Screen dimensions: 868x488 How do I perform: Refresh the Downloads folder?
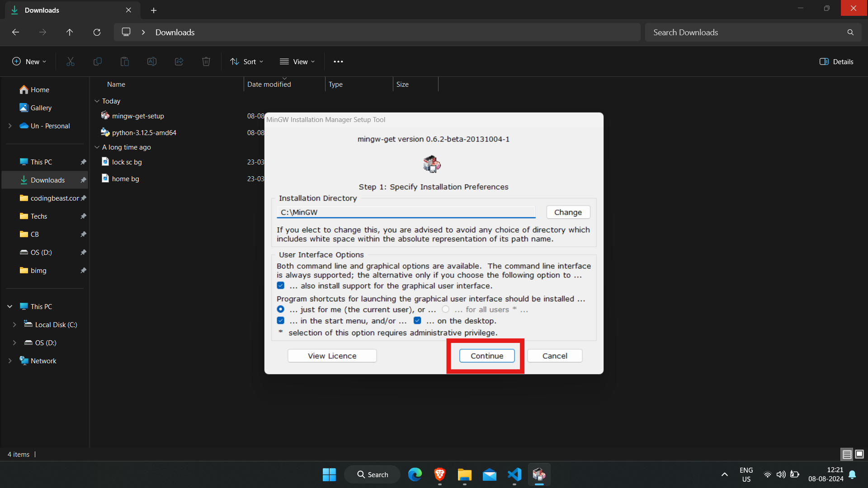[x=97, y=32]
